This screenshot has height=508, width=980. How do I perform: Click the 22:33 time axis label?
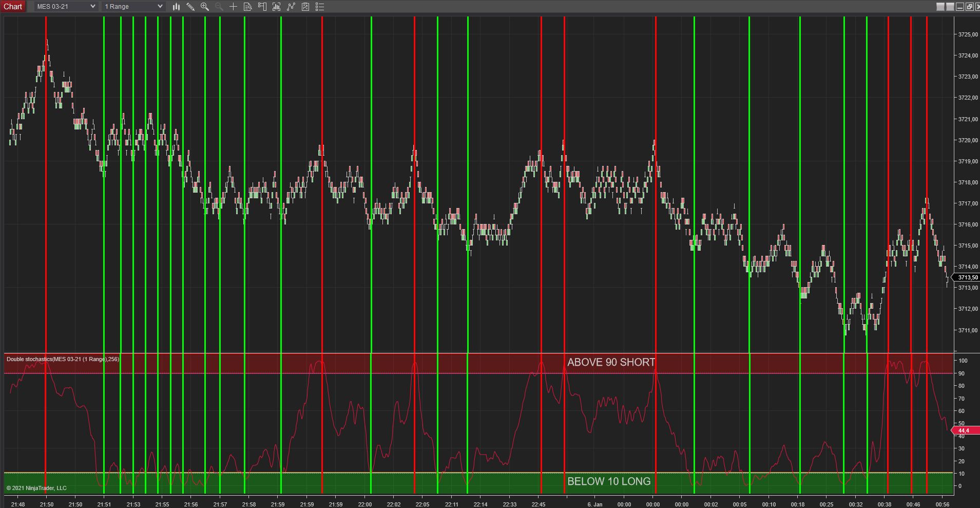(x=510, y=504)
